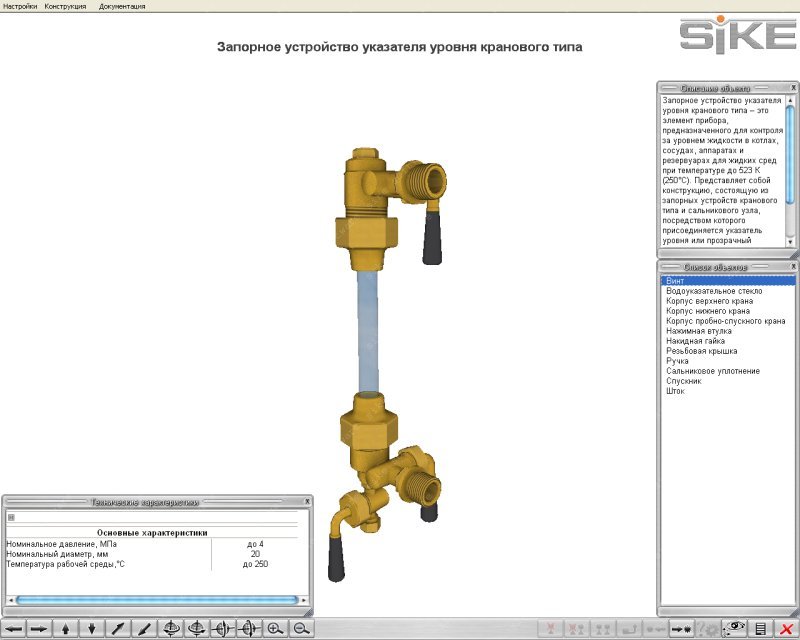Image resolution: width=800 pixels, height=640 pixels.
Task: Click the diagonal down-left arrow tool
Action: [x=144, y=629]
